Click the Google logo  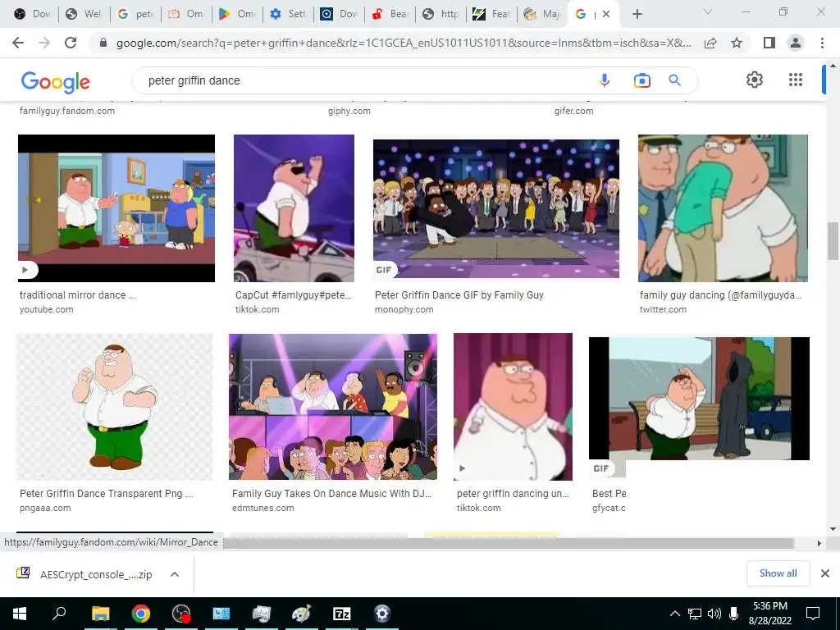56,81
